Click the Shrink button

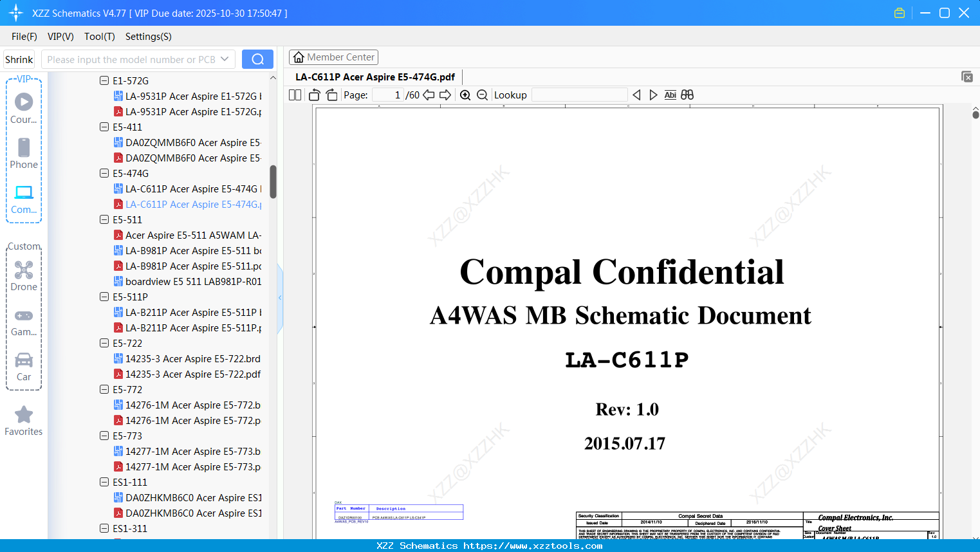[19, 59]
